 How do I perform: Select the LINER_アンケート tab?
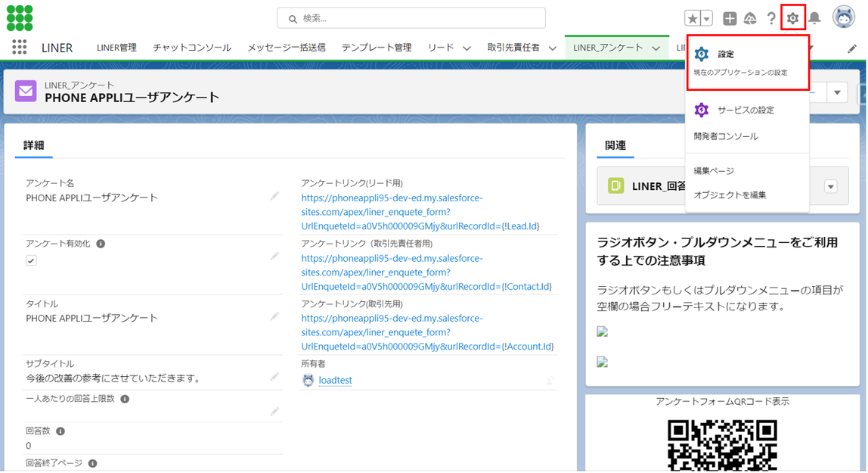coord(608,48)
